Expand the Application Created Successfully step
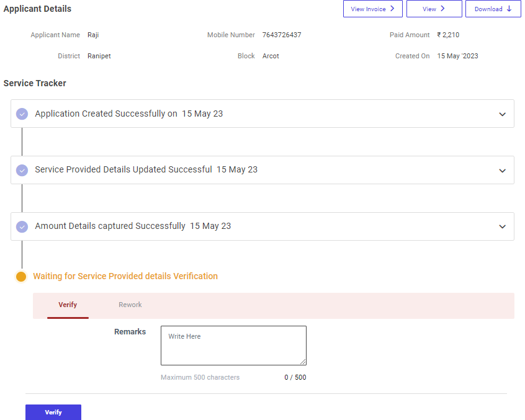Image resolution: width=525 pixels, height=420 pixels. tap(502, 114)
